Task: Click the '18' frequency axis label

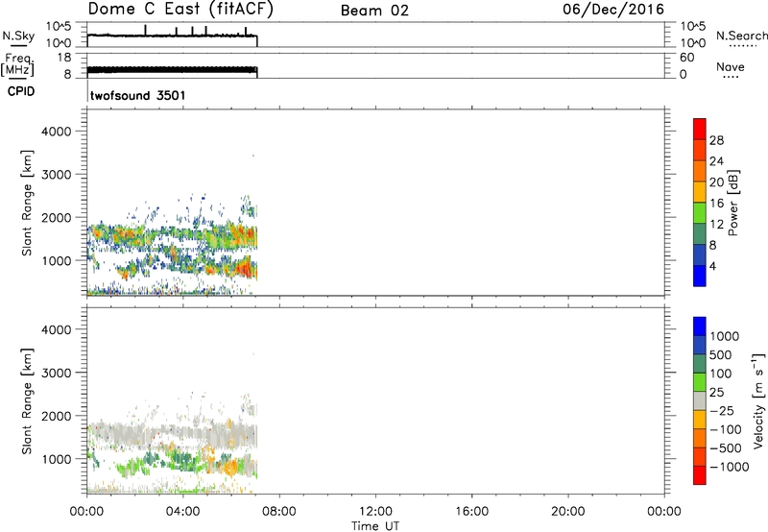Action: (x=63, y=58)
